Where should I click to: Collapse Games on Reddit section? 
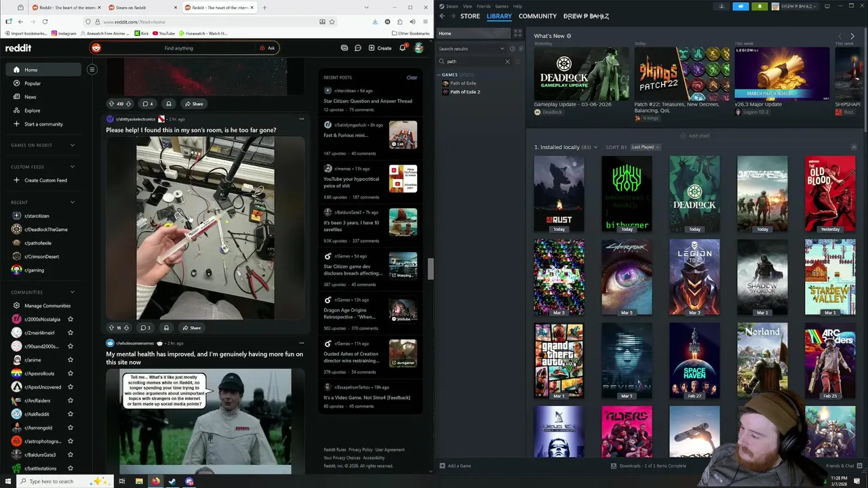pyautogui.click(x=73, y=145)
